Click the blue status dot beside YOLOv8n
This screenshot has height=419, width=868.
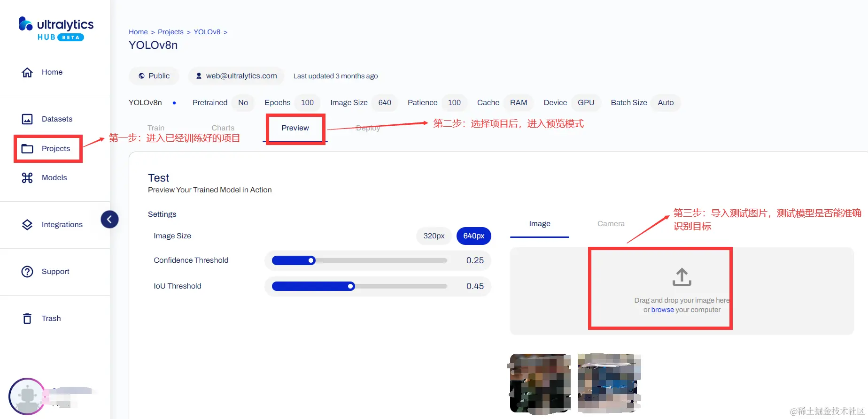(174, 103)
